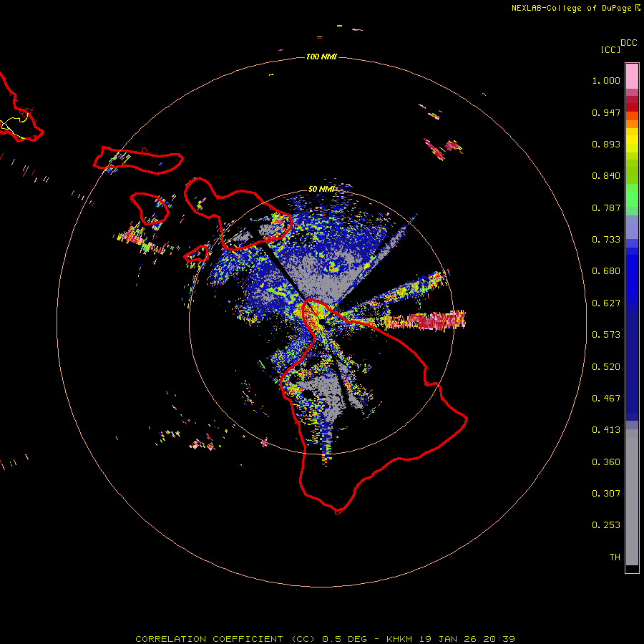Click the 0.413 color scale value

(x=606, y=430)
